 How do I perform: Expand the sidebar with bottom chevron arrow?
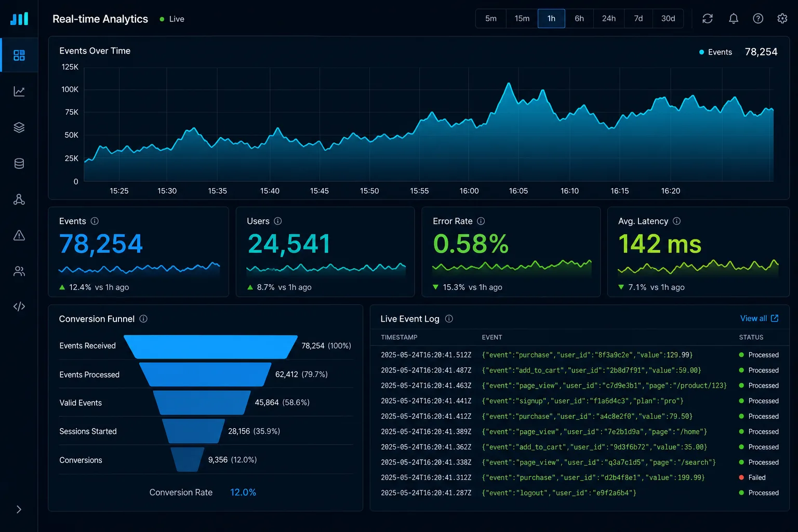tap(19, 509)
